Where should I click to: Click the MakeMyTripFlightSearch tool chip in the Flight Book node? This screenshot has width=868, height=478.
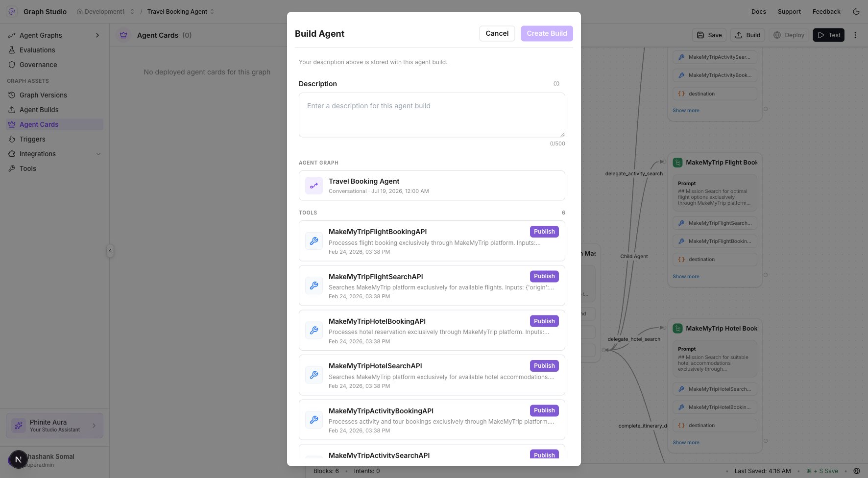[x=715, y=223]
